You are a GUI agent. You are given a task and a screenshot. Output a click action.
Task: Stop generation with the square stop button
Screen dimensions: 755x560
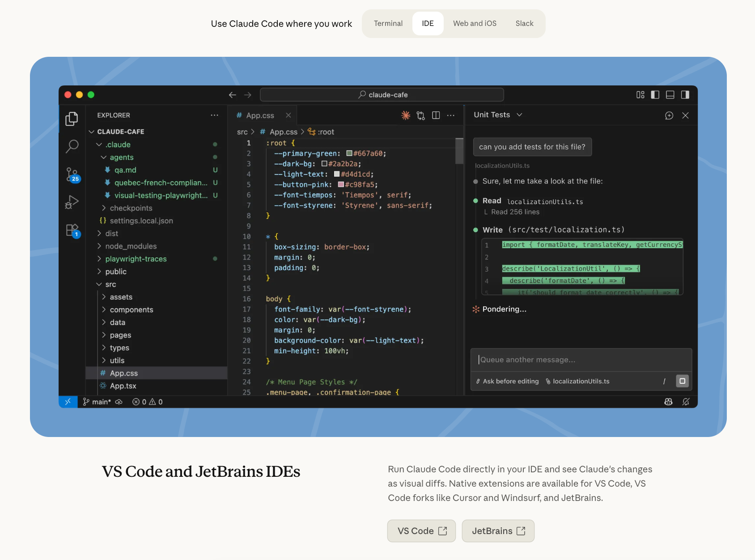[682, 381]
